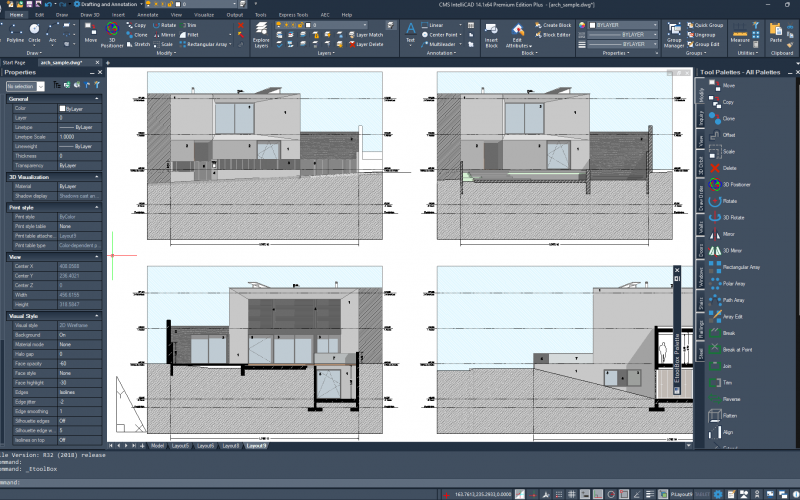Click the Block Editor button
Image resolution: width=800 pixels, height=500 pixels.
[555, 34]
